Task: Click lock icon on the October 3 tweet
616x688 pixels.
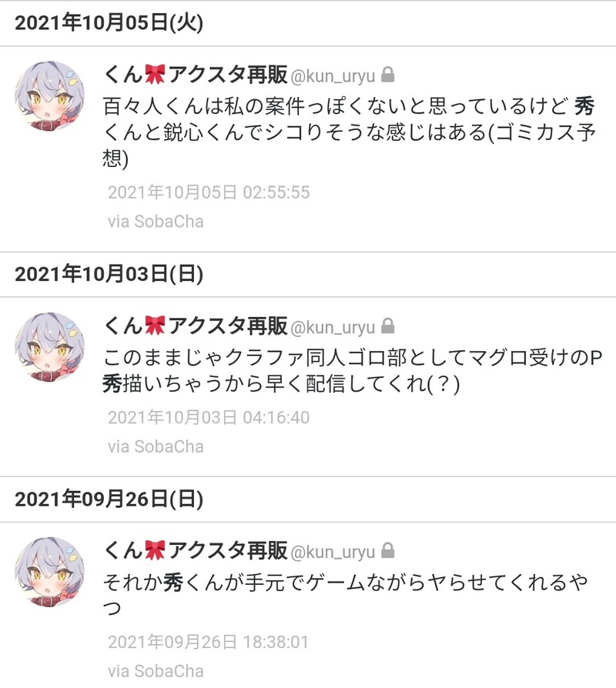Action: 387,326
